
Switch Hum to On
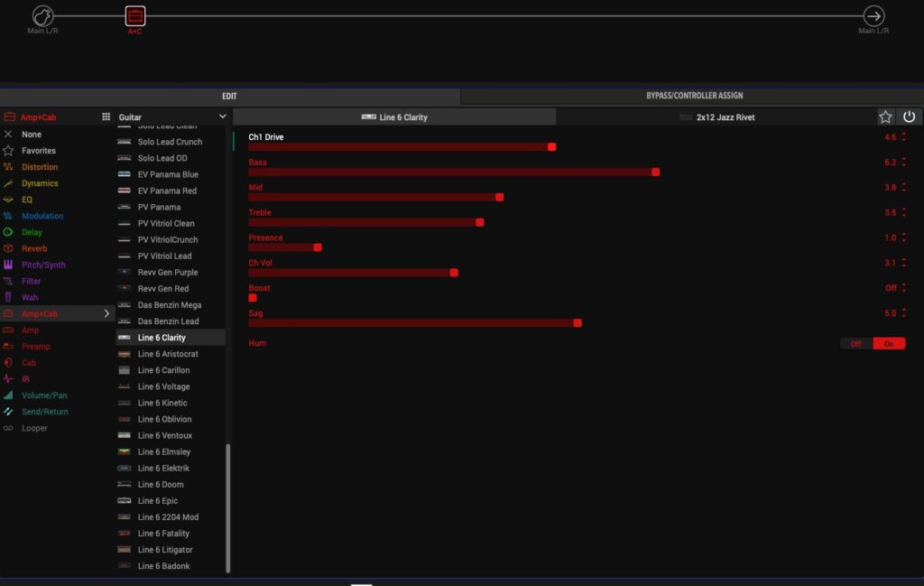pos(889,344)
